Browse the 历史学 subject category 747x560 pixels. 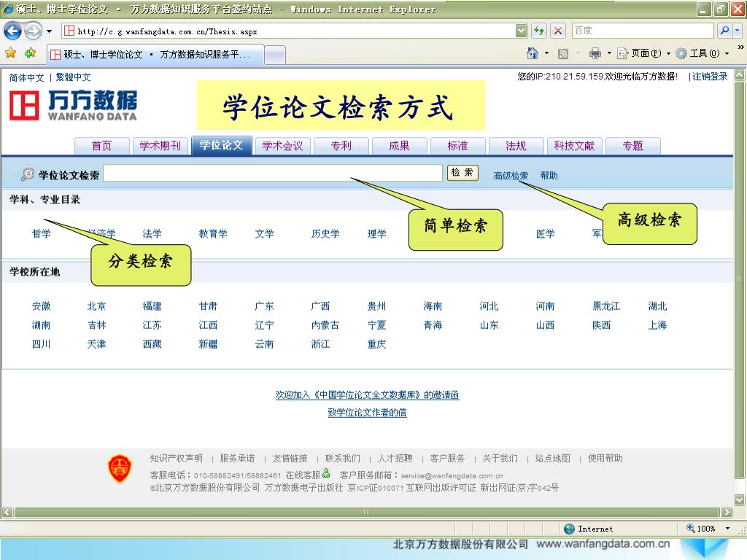click(x=325, y=234)
